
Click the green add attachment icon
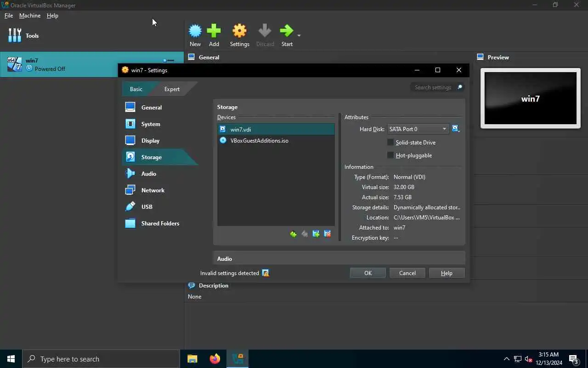(x=293, y=234)
